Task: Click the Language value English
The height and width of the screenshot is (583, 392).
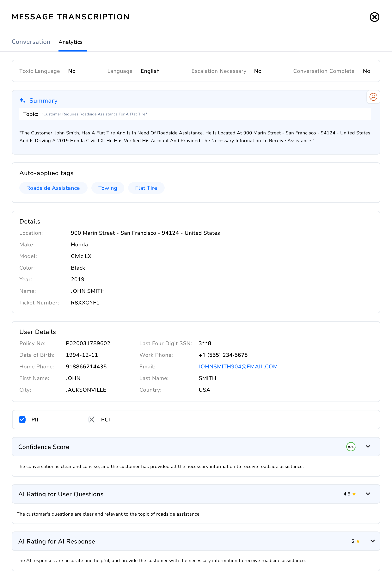Action: pos(150,71)
